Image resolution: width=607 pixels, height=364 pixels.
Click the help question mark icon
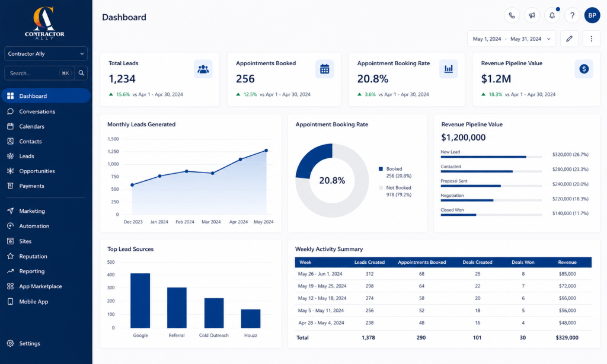572,15
